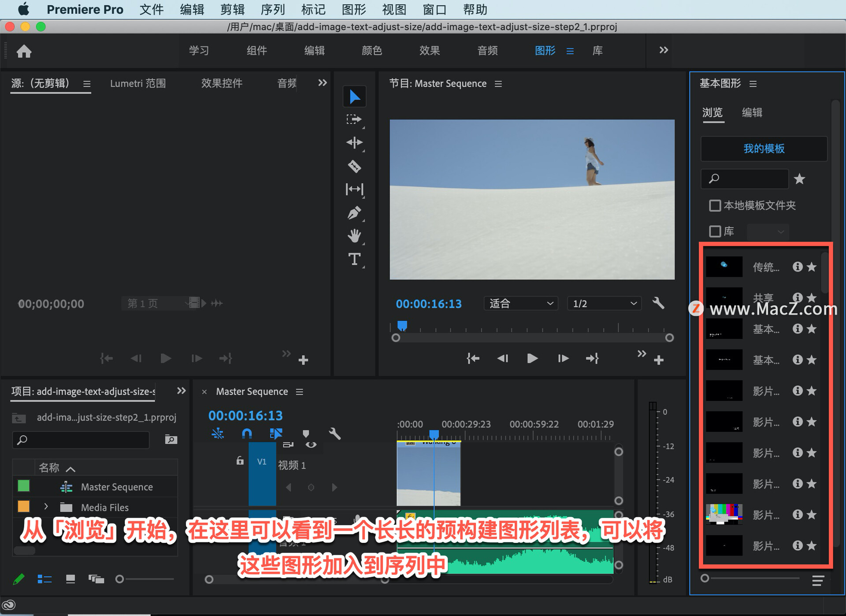Switch project panel to freeform view
The width and height of the screenshot is (846, 616).
click(x=96, y=579)
